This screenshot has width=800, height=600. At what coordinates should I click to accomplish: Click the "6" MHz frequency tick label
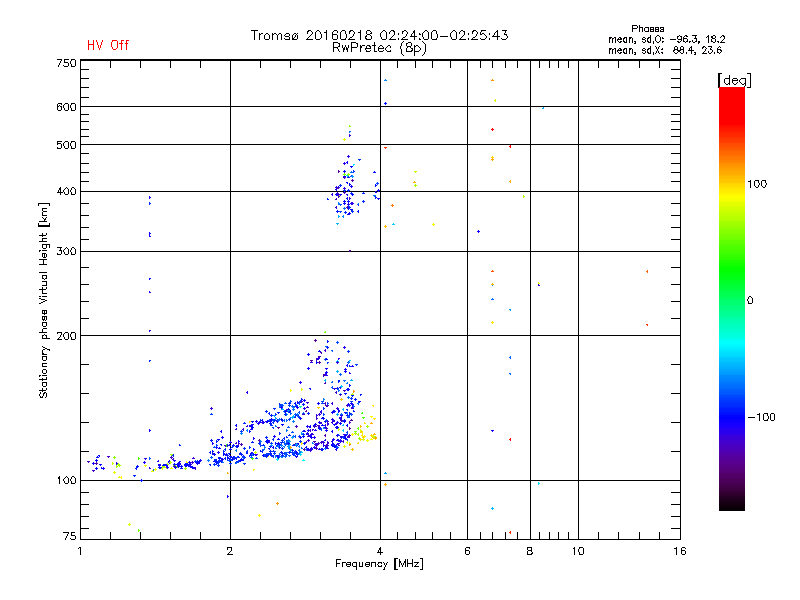467,551
